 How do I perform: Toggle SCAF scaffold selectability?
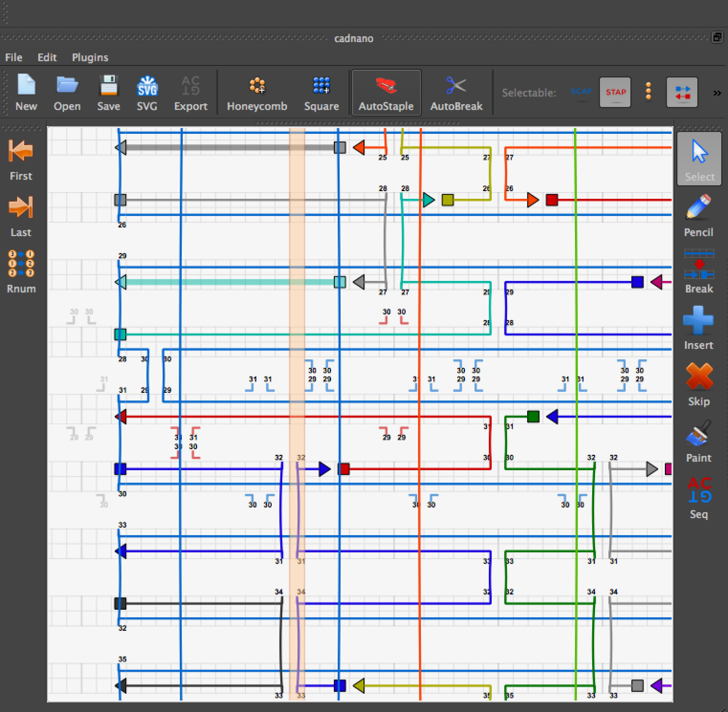tap(581, 92)
